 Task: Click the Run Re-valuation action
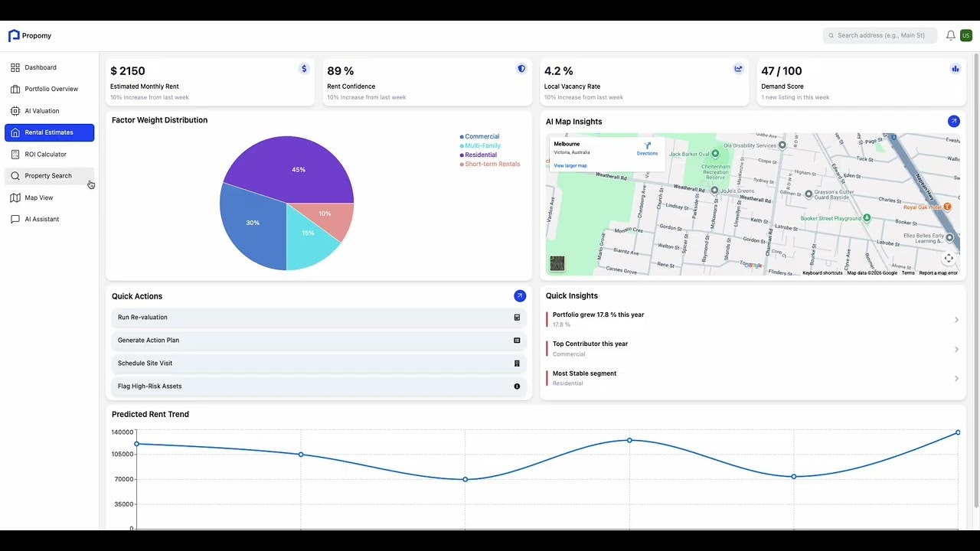pos(319,318)
